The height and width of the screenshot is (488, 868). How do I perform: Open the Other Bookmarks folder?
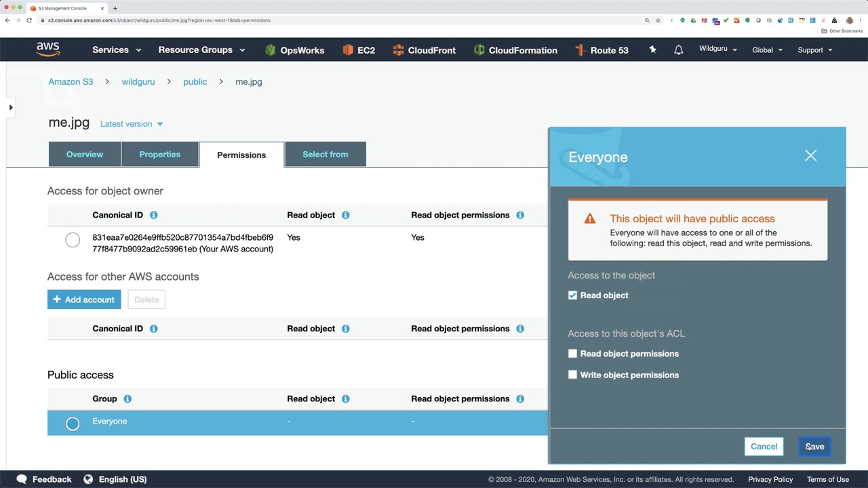[x=842, y=31]
